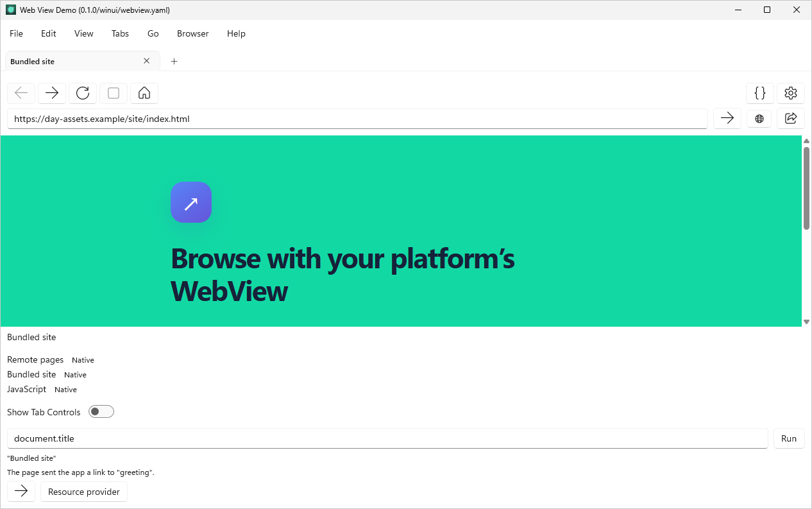
Task: Click the URL address field
Action: point(357,119)
